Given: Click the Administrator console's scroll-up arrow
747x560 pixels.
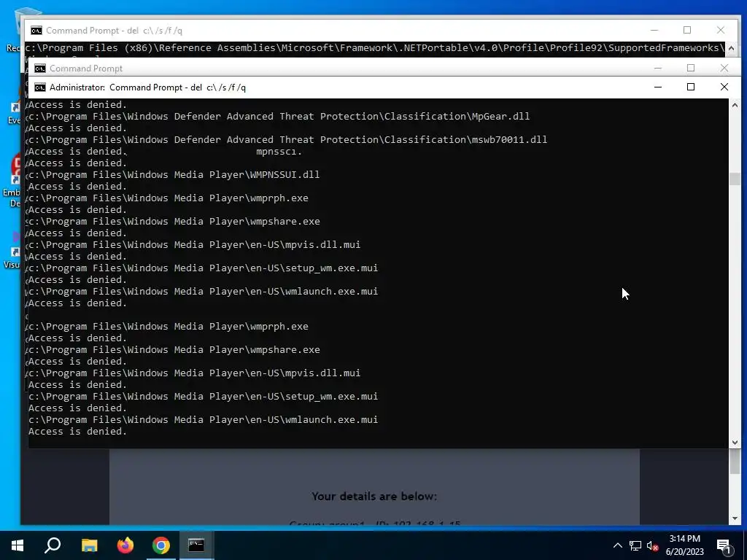Looking at the screenshot, I should [x=735, y=105].
